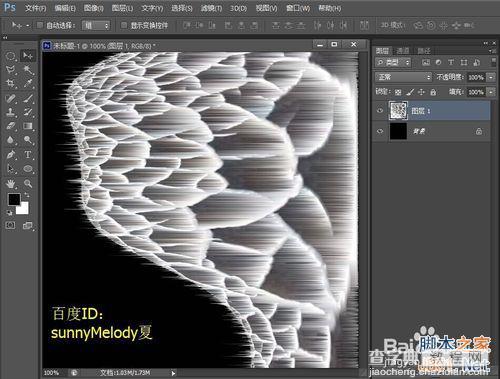Select the Blur tool
This screenshot has width=500, height=379.
tap(11, 140)
